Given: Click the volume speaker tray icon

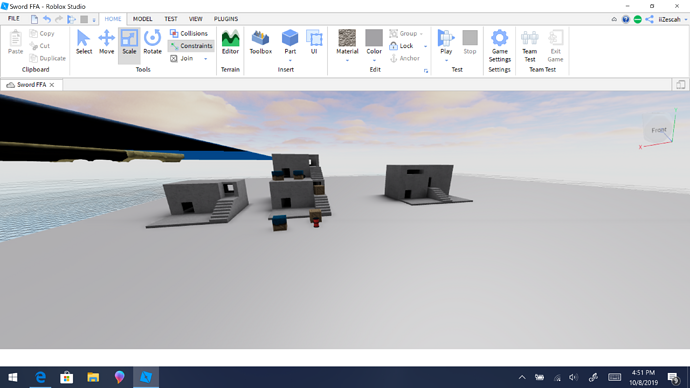Looking at the screenshot, I should (573, 377).
